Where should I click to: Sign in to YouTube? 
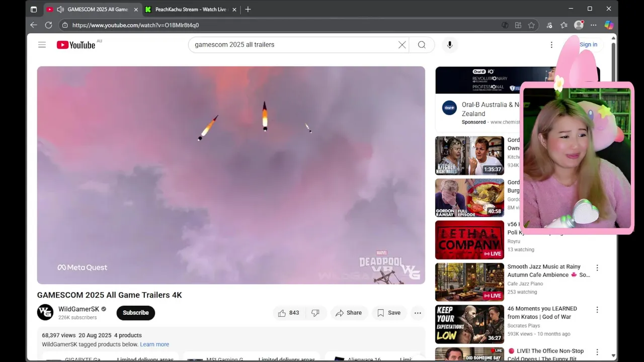(588, 44)
